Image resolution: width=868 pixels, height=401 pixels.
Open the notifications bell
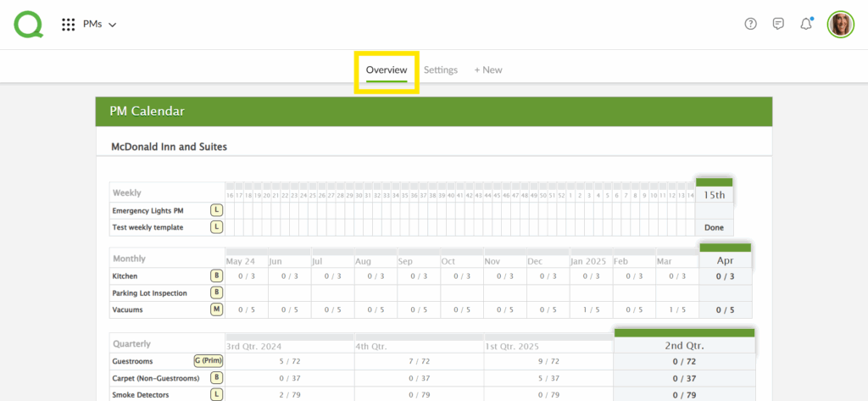806,24
